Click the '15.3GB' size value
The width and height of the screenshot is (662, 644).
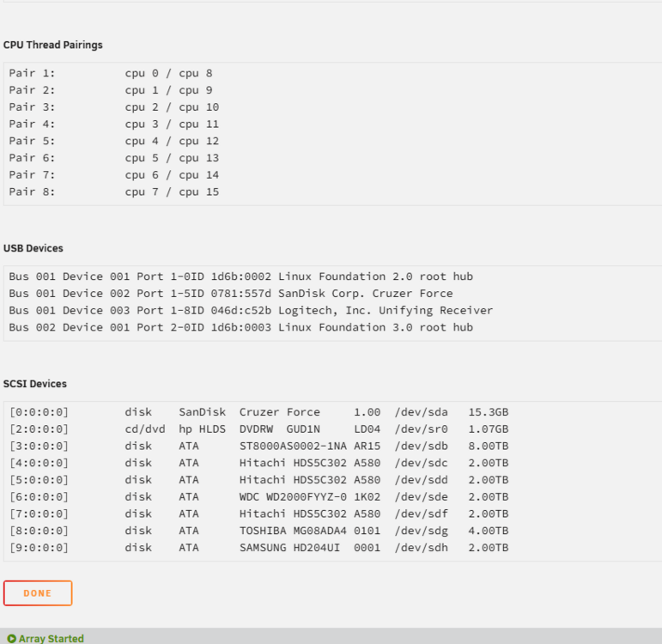pyautogui.click(x=488, y=412)
